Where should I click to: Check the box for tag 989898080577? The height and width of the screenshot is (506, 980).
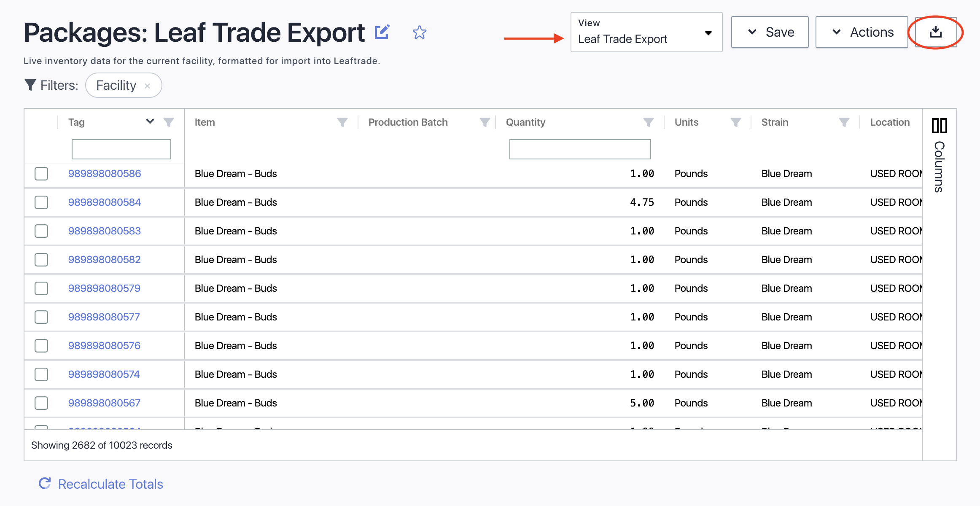pos(41,317)
